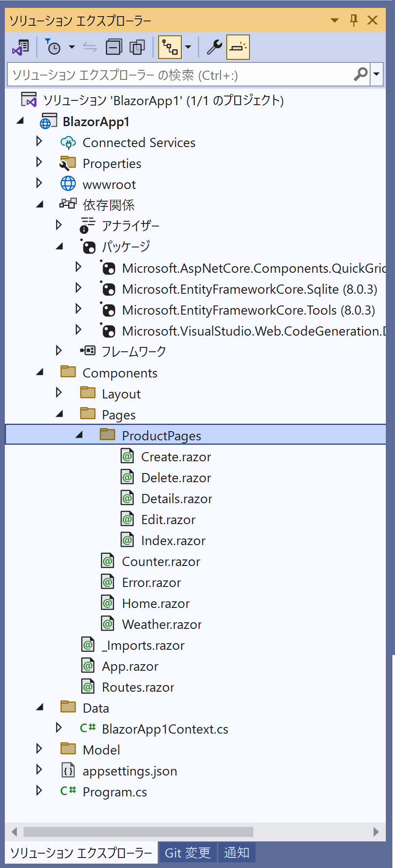Click appsettings.json file icon

pyautogui.click(x=68, y=770)
